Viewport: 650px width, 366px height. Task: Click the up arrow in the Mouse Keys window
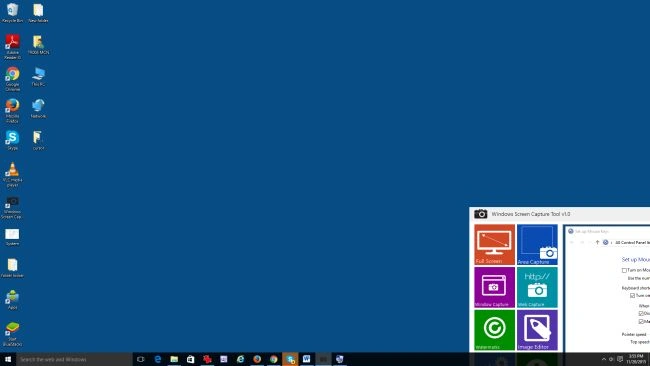coord(597,242)
